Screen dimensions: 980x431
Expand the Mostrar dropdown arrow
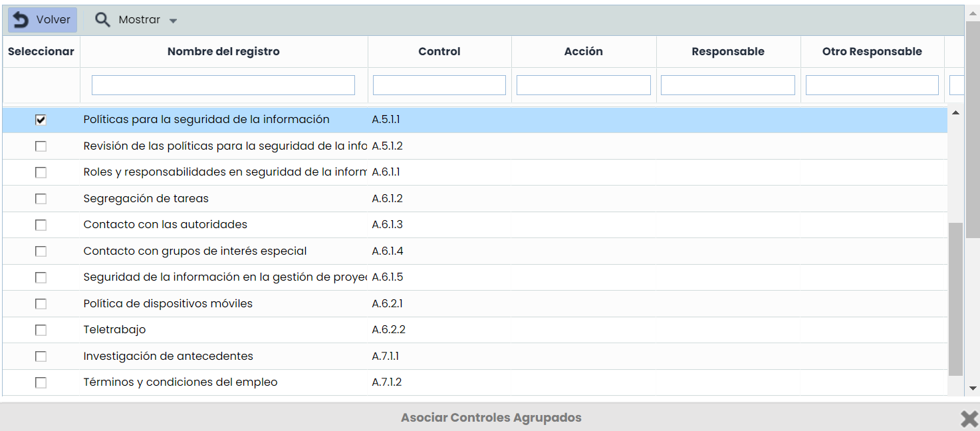click(173, 21)
